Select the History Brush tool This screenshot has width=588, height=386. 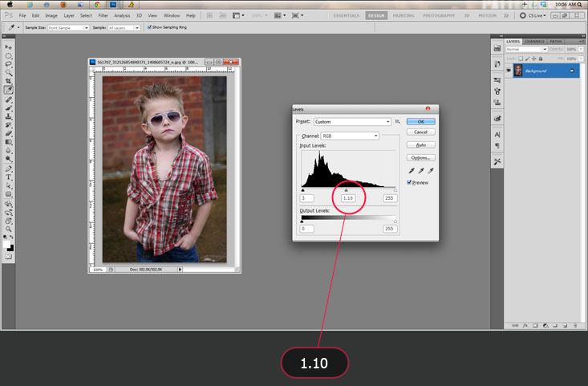click(x=8, y=125)
